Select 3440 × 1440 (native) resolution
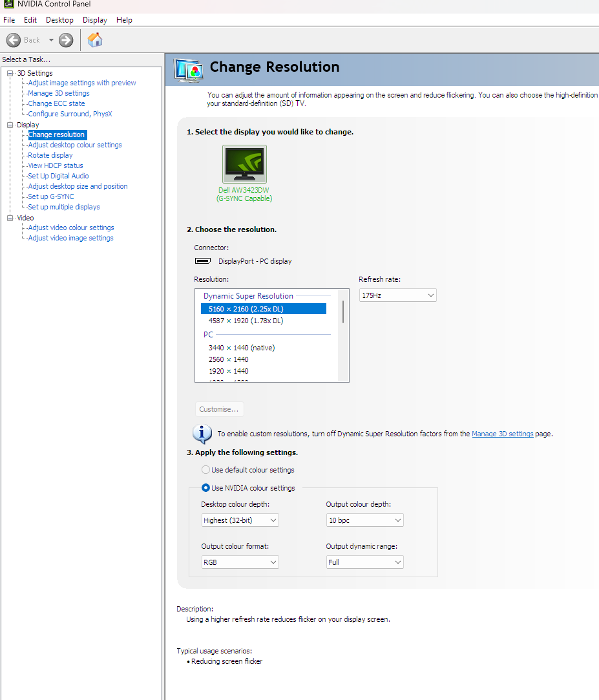The image size is (599, 700). pos(241,348)
